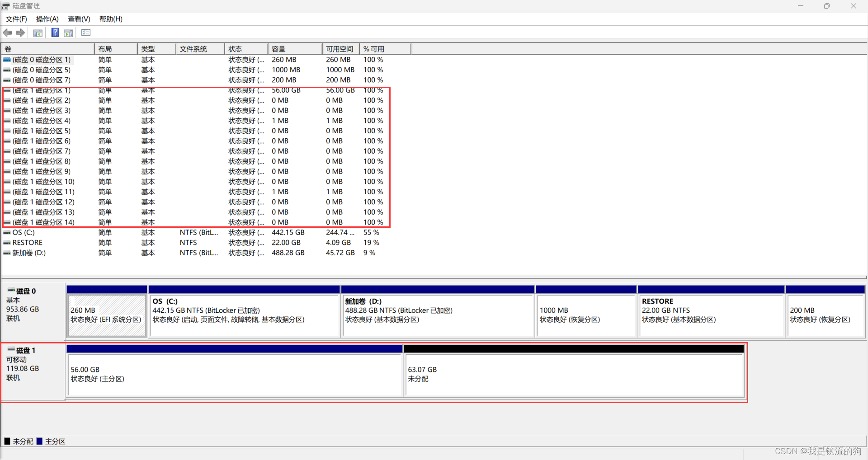The image size is (868, 460).
Task: Click the 45.72 GB free space cell
Action: pos(340,253)
